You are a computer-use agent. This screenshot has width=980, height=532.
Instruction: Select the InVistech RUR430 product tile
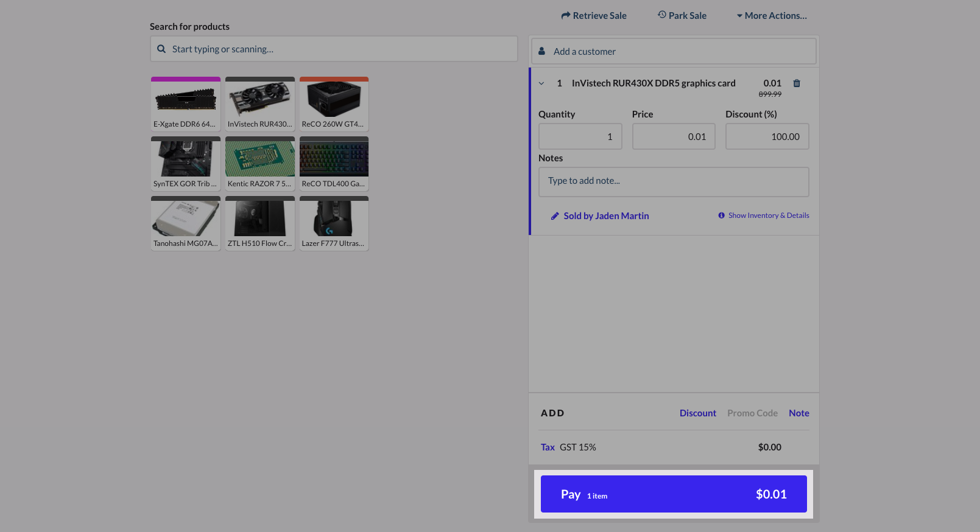(260, 103)
